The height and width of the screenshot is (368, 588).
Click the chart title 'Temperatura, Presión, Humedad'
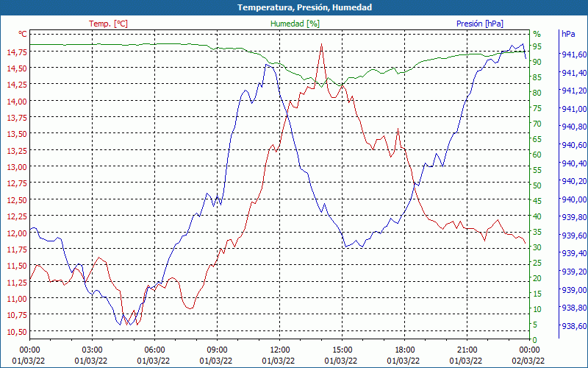pyautogui.click(x=304, y=7)
